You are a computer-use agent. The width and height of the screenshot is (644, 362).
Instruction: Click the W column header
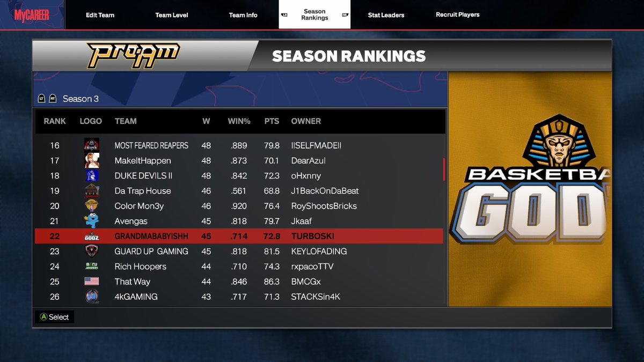206,121
